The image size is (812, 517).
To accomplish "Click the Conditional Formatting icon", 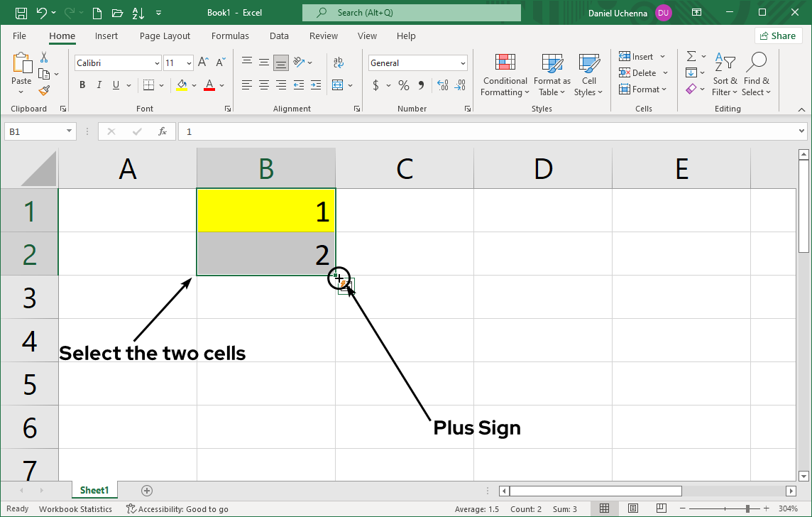I will pyautogui.click(x=505, y=75).
